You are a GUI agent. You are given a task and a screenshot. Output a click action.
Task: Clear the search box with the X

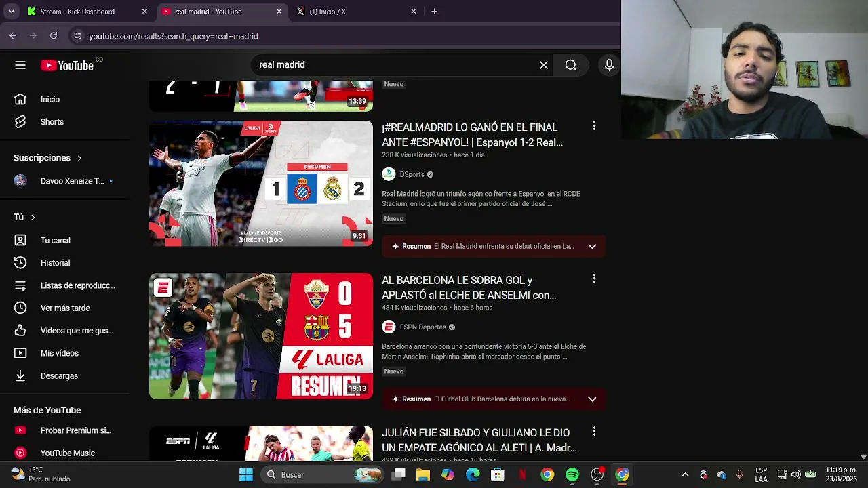click(x=544, y=65)
